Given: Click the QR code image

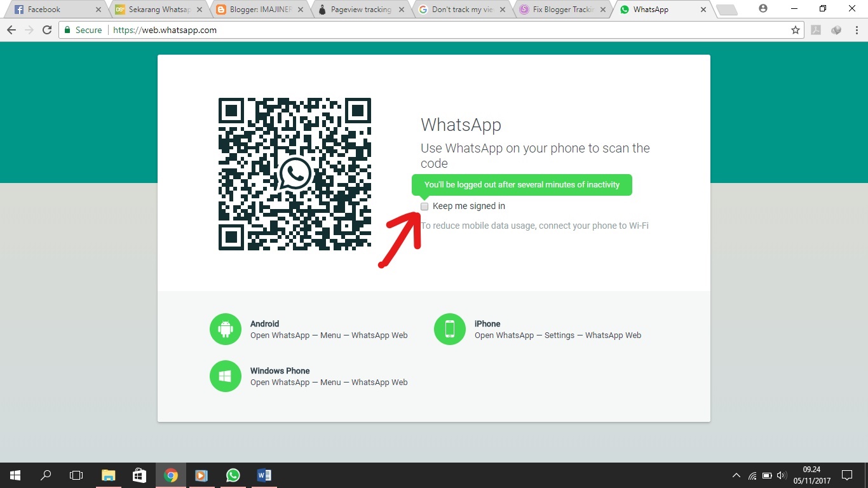Looking at the screenshot, I should 295,174.
